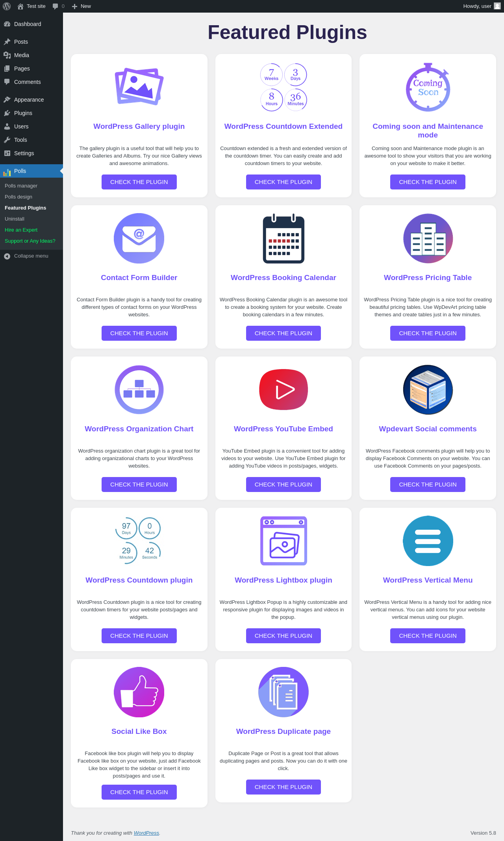The width and height of the screenshot is (504, 841).
Task: Click the Pricing Table buildings icon
Action: click(428, 238)
